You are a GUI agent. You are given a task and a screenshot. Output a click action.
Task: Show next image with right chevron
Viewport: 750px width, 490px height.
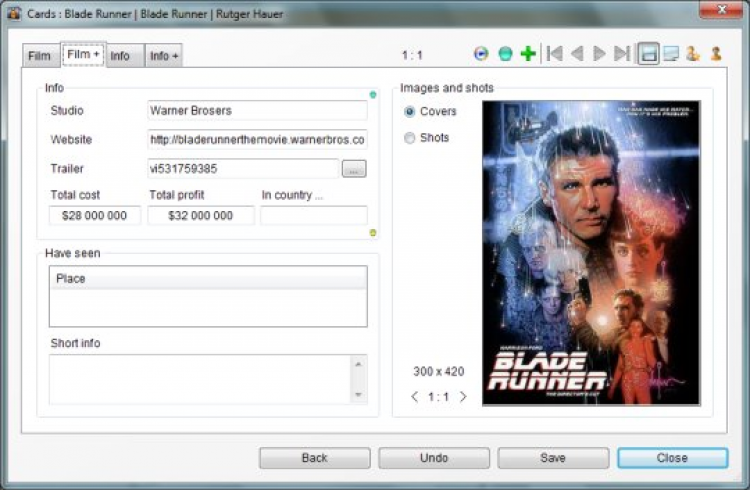[x=463, y=397]
